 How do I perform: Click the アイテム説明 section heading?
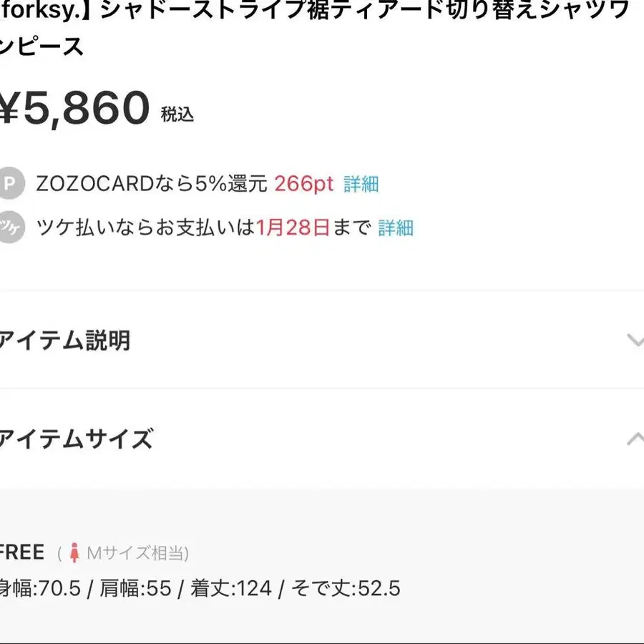tap(64, 340)
